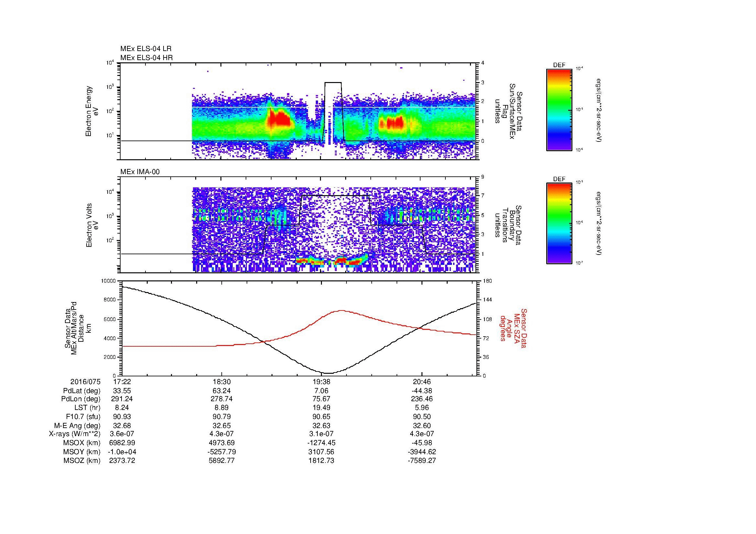Click the peak of the red SZA curve
756x534 pixels.
click(x=341, y=310)
